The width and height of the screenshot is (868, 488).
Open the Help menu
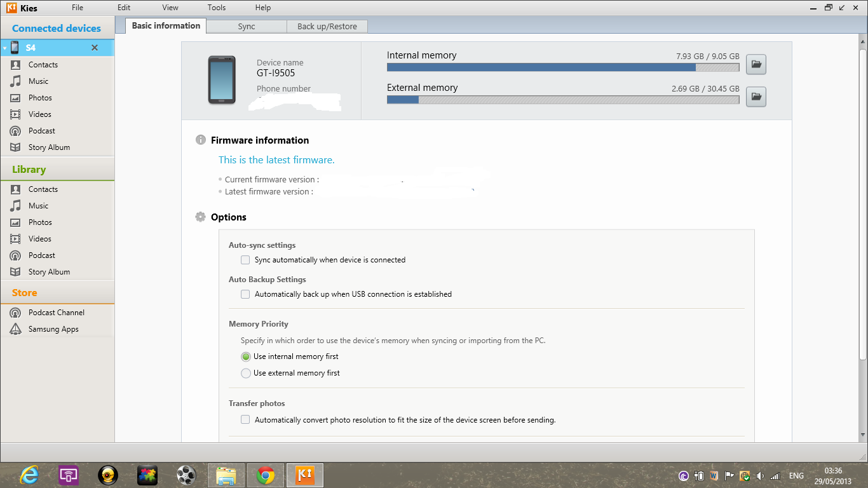[263, 8]
